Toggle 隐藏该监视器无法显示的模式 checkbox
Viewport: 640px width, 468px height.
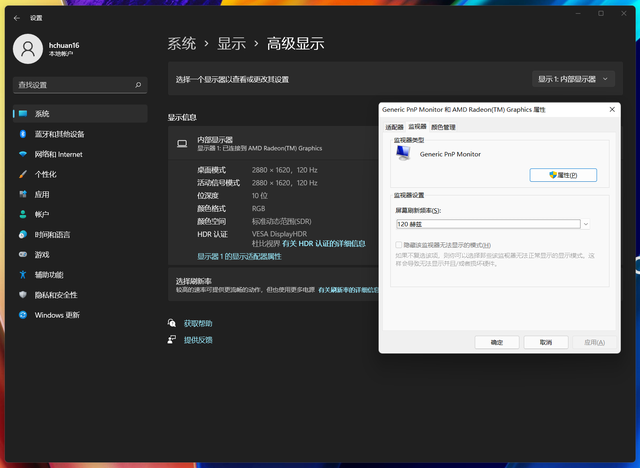[x=399, y=245]
